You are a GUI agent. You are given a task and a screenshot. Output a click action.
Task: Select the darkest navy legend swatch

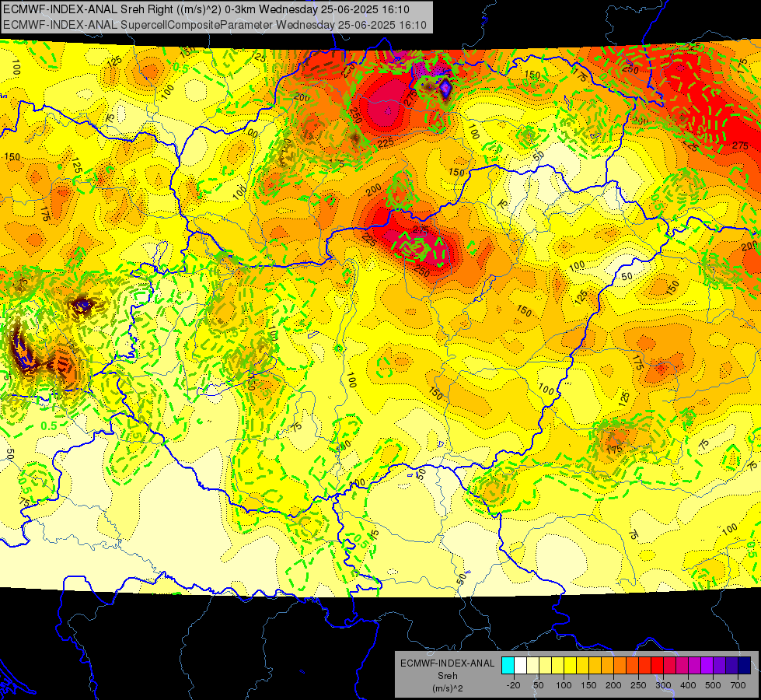(745, 665)
